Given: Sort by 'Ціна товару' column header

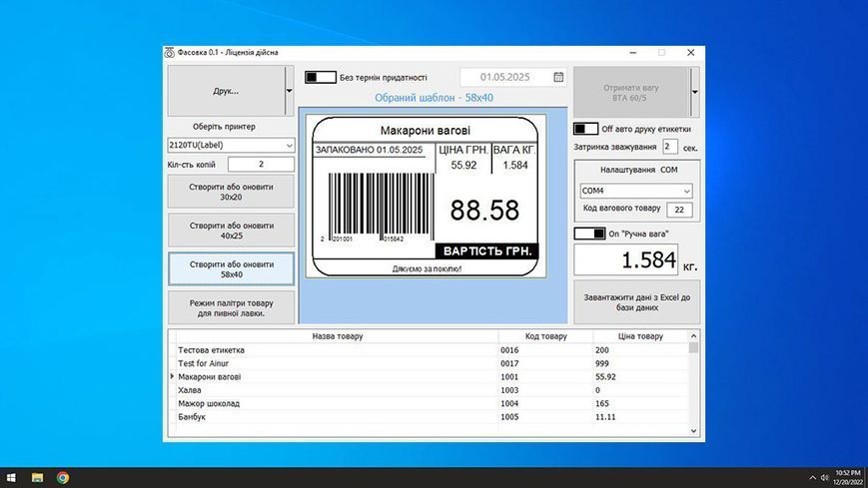Looking at the screenshot, I should (640, 336).
